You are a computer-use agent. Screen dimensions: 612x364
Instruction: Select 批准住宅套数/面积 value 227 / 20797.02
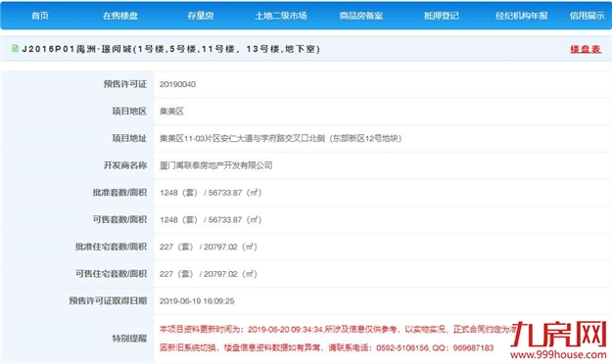[x=209, y=247]
